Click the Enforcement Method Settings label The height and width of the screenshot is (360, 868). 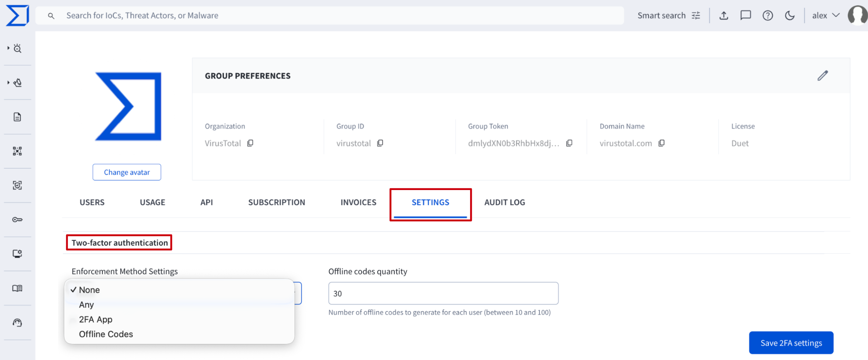(x=124, y=271)
